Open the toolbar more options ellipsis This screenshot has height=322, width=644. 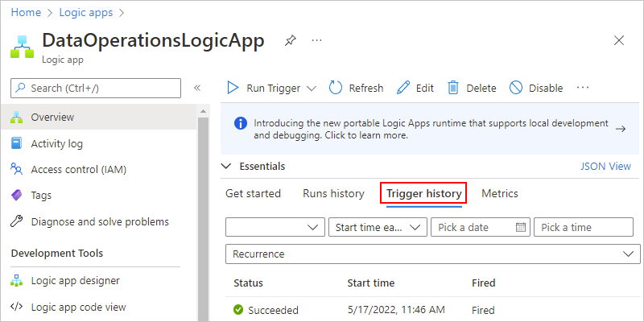[583, 88]
